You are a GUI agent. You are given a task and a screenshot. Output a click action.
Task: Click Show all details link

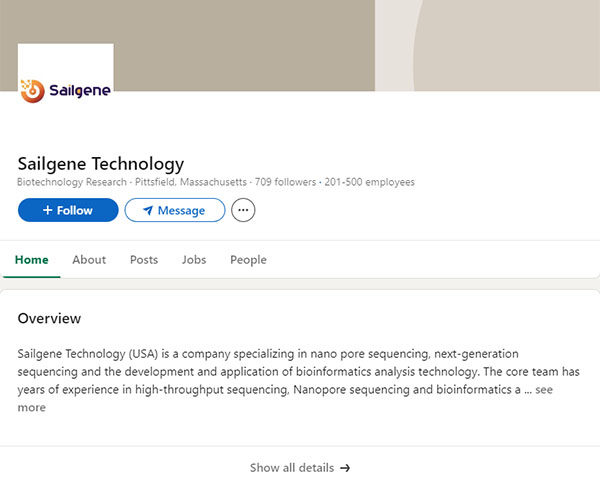click(x=300, y=468)
